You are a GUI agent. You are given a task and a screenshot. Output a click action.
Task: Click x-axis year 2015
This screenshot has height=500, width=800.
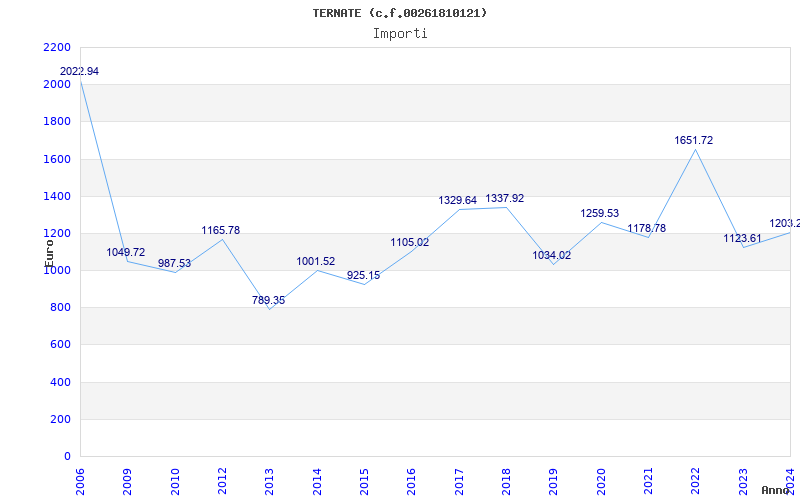[x=364, y=482]
